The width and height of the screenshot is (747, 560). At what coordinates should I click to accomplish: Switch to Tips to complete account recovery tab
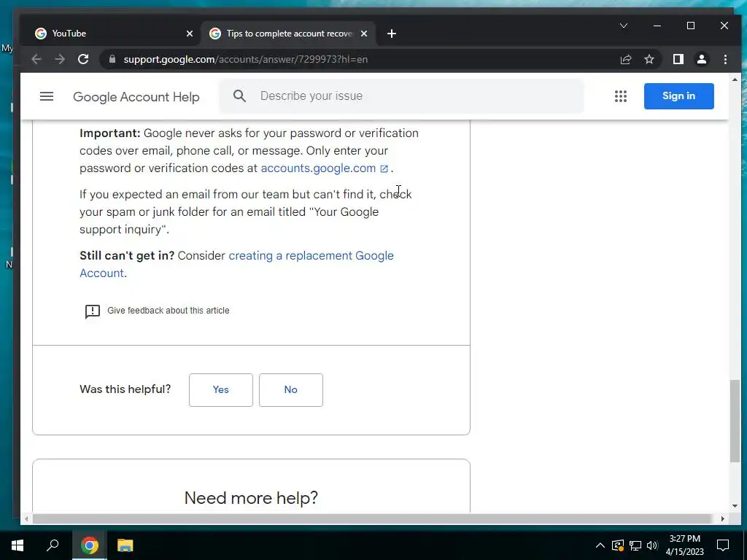[x=288, y=34]
